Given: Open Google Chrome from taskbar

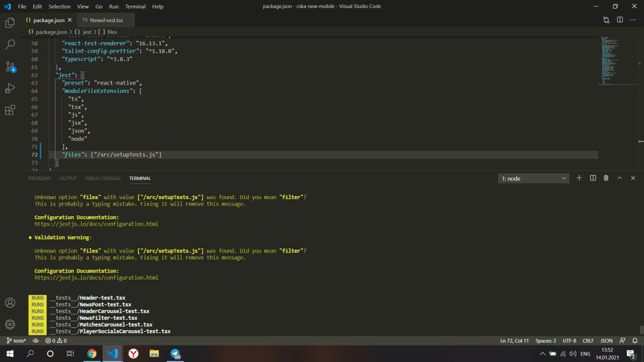Looking at the screenshot, I should click(92, 353).
